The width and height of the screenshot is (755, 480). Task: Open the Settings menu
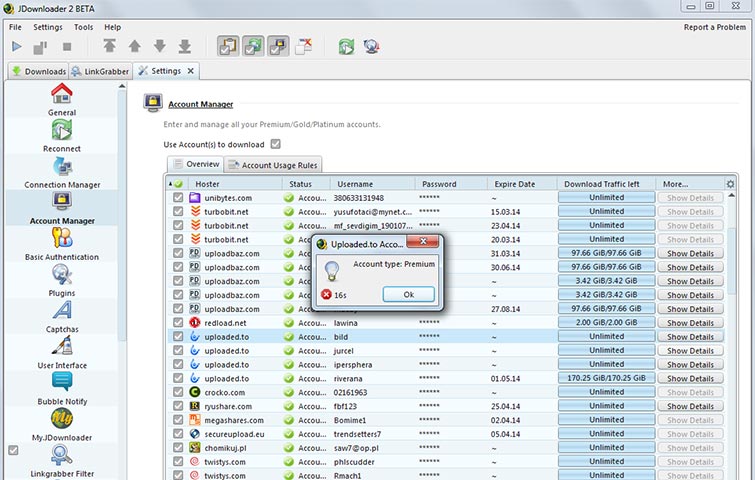point(48,27)
